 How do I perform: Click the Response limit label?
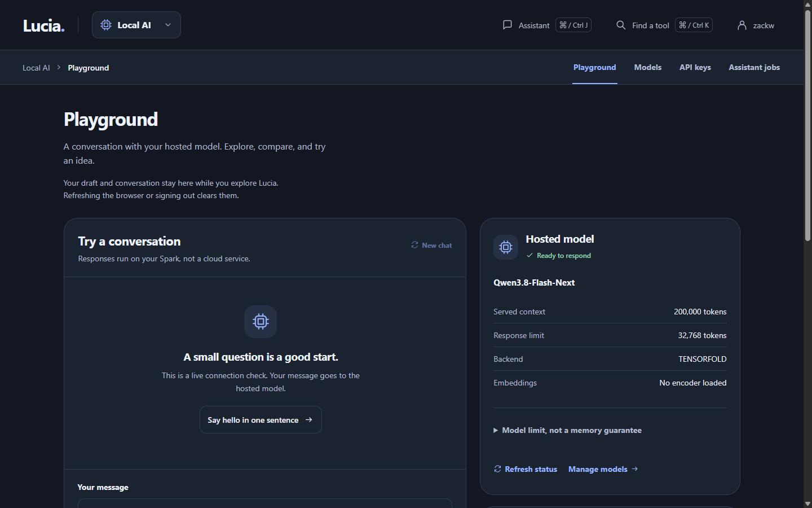tap(519, 335)
